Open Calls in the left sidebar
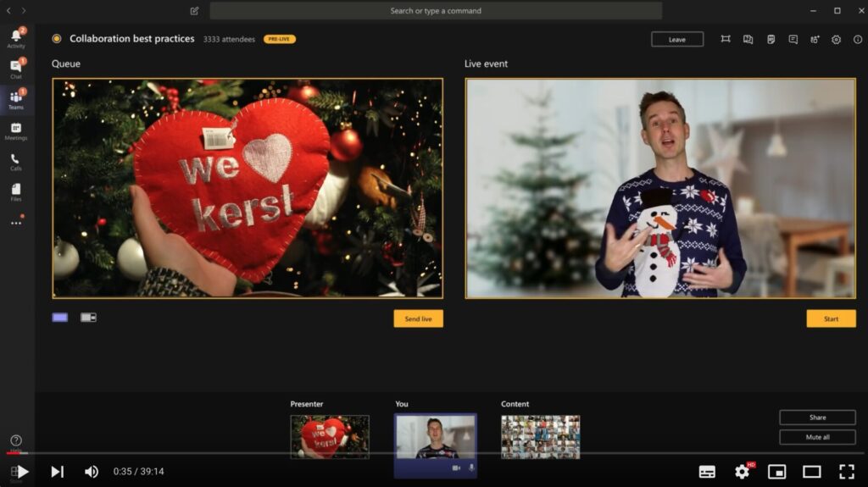 click(16, 161)
